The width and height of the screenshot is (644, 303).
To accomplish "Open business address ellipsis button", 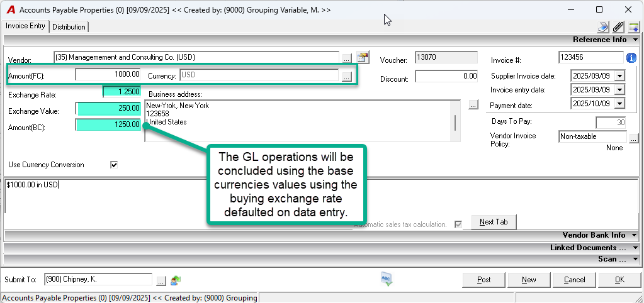I will pos(473,104).
